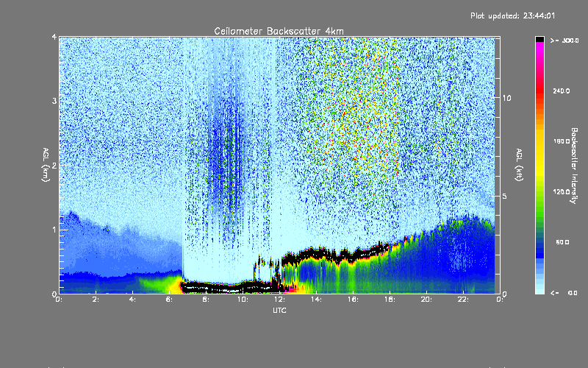588x368 pixels.
Task: Click the '6:' UTC time tick
Action: click(x=170, y=300)
